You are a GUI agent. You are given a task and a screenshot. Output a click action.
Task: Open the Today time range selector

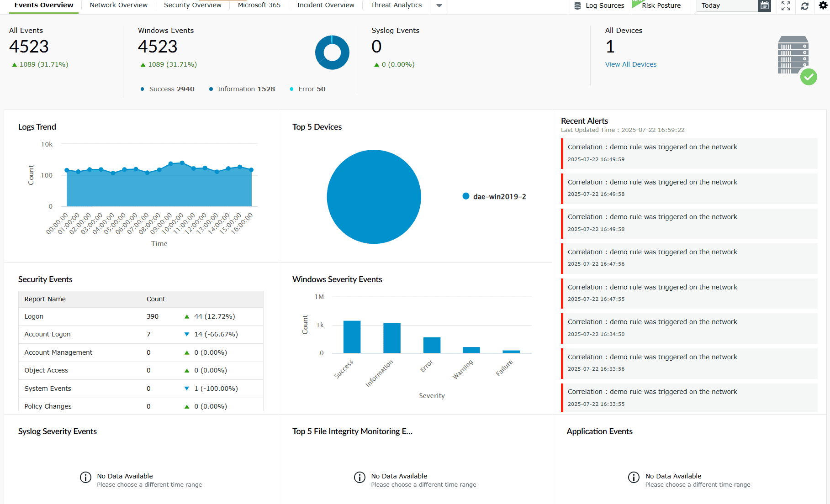[x=726, y=5]
